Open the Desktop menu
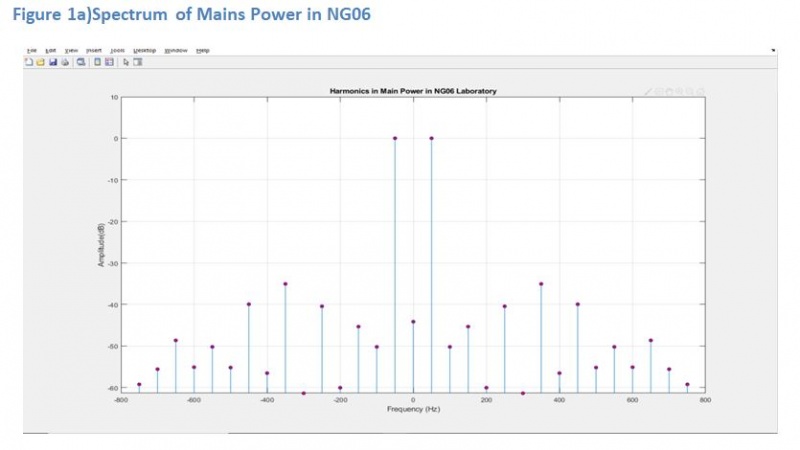Viewport: 800px width, 450px height. point(144,51)
